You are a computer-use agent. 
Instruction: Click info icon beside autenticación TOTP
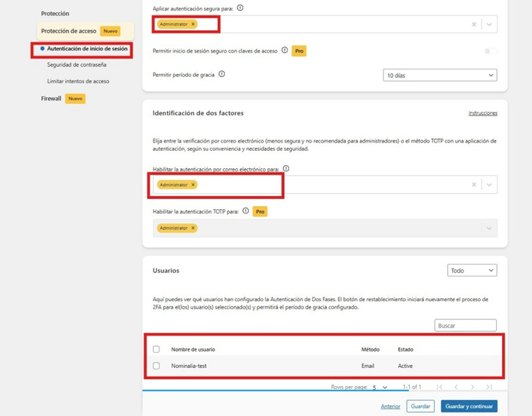246,211
